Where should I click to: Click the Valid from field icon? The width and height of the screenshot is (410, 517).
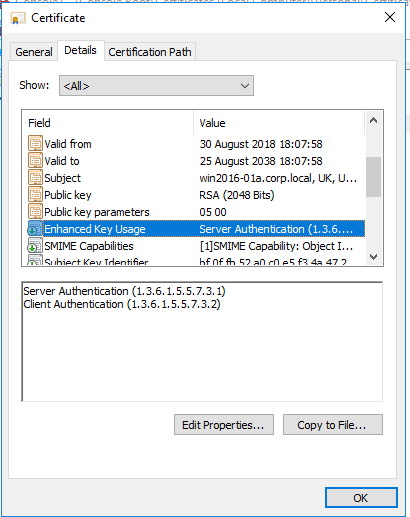35,144
